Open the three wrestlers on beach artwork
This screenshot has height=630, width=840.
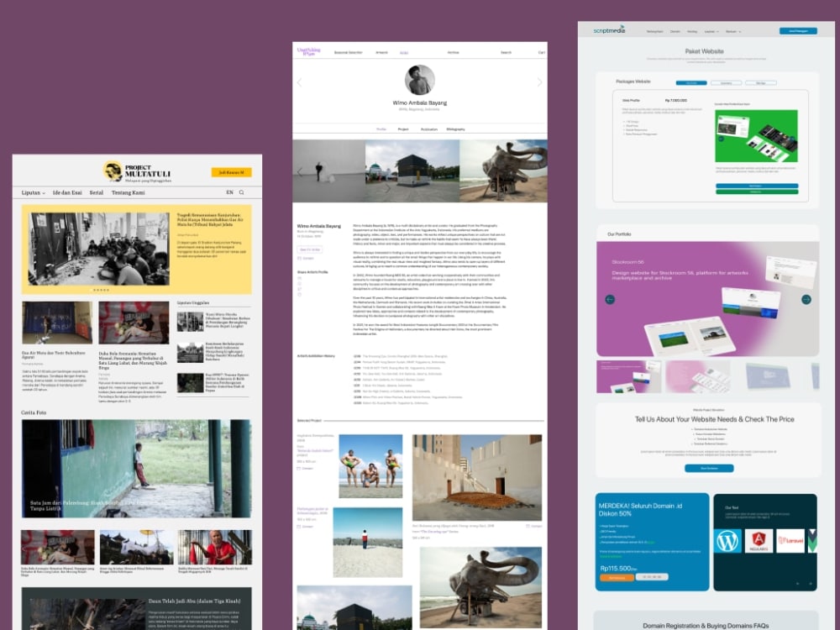pos(370,466)
